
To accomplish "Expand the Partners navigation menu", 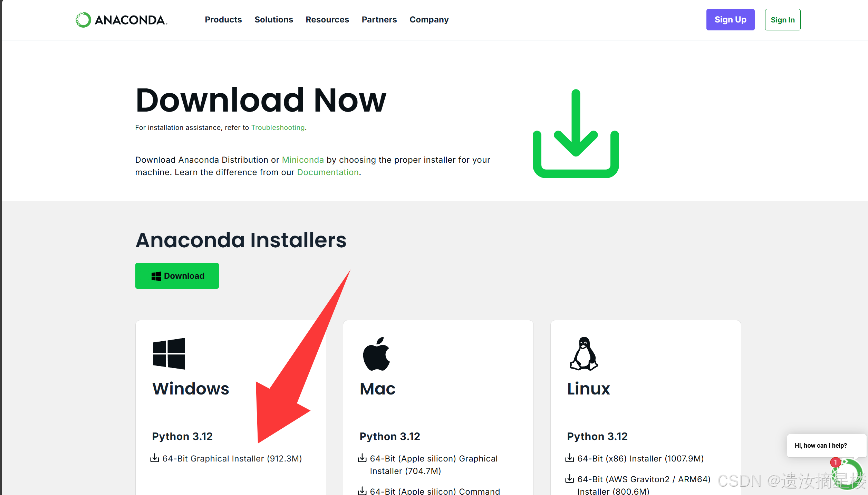I will pyautogui.click(x=379, y=20).
